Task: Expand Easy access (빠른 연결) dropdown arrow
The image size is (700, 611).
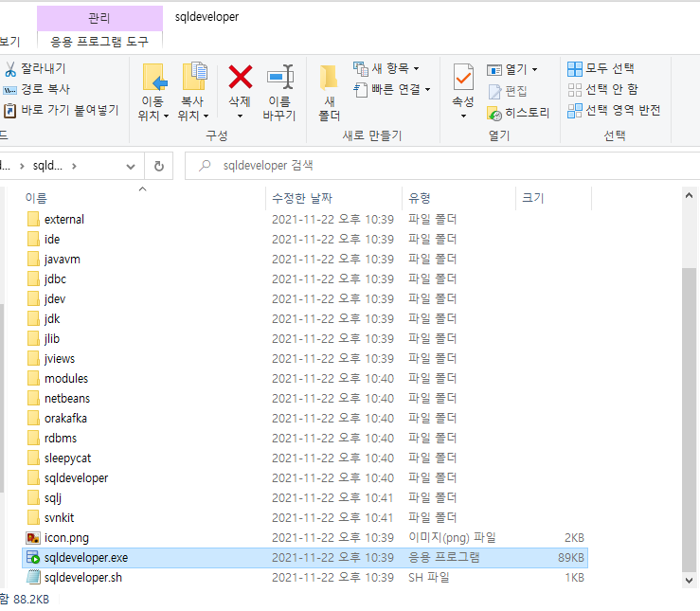Action: (427, 90)
